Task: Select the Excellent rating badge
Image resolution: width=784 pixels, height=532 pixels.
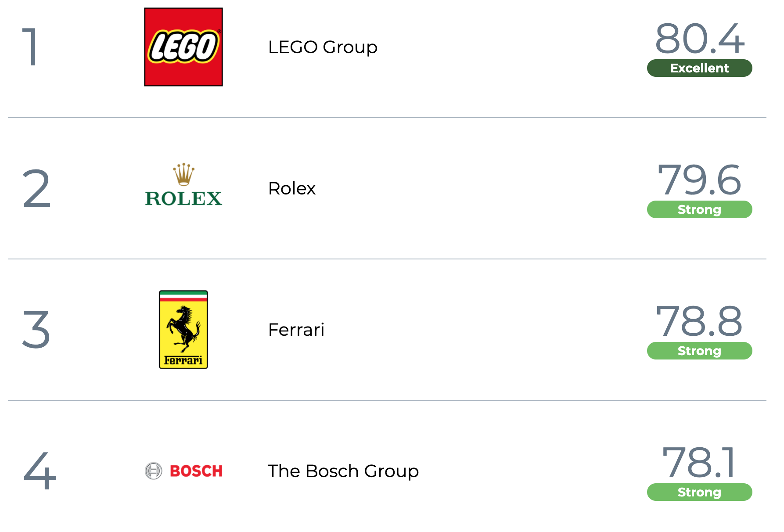Action: pos(700,68)
